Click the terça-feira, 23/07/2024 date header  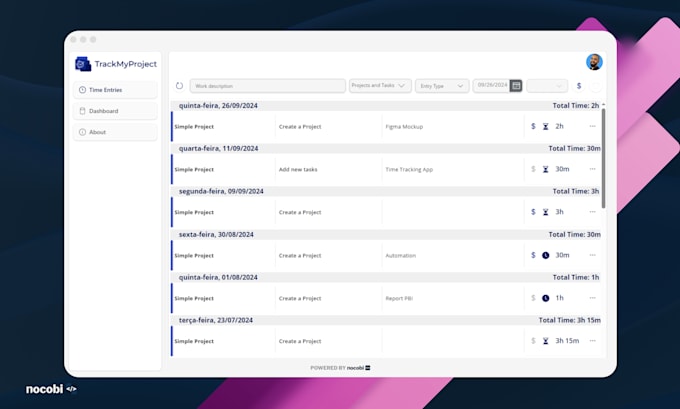click(x=216, y=320)
